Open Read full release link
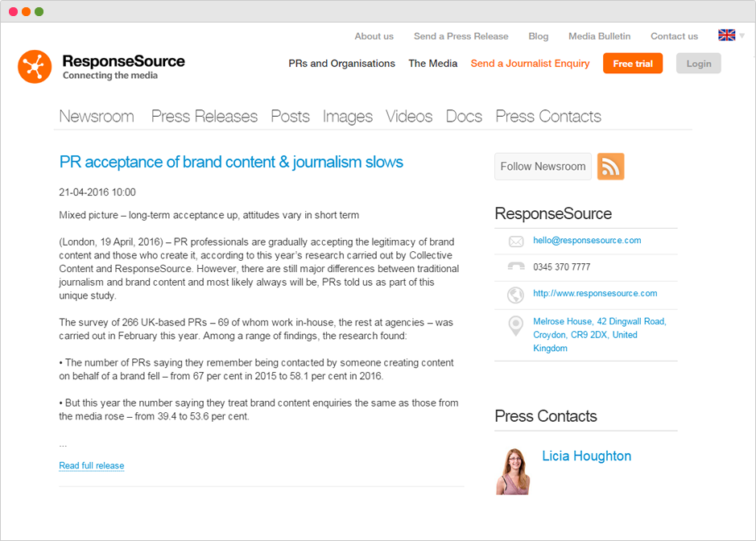Screen dimensions: 756x541 (x=91, y=465)
